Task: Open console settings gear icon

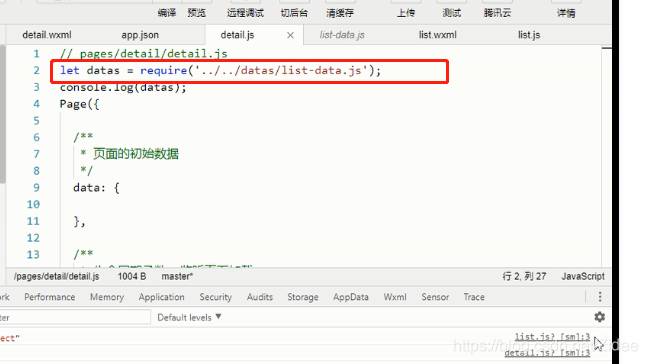Action: (x=600, y=317)
